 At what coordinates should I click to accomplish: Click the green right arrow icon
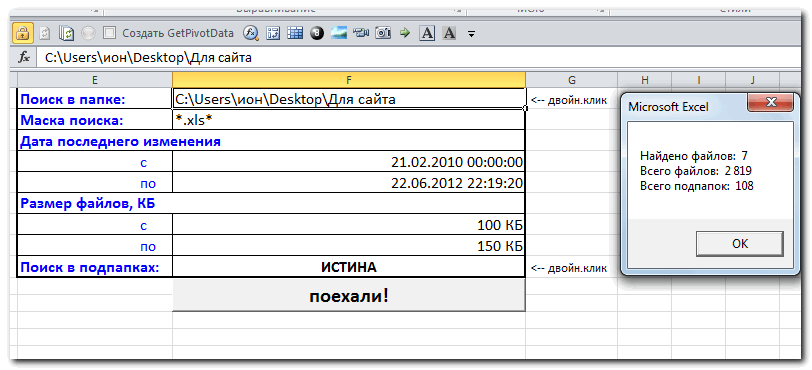(405, 34)
